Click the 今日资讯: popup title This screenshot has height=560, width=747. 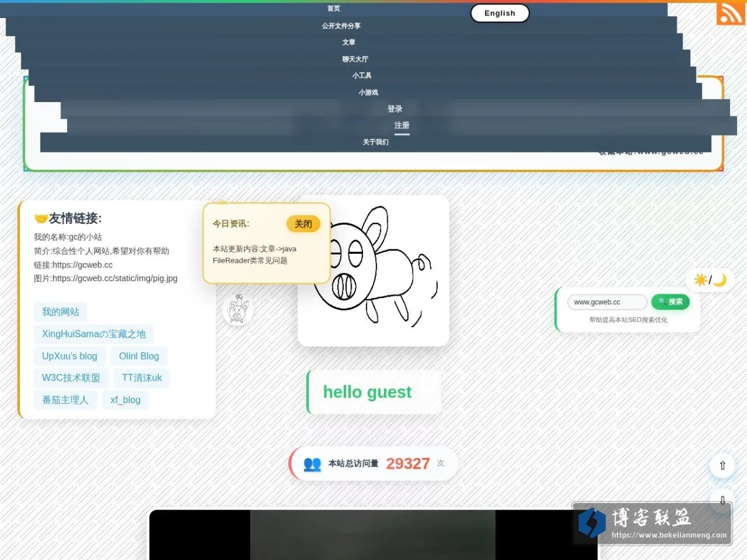(231, 224)
